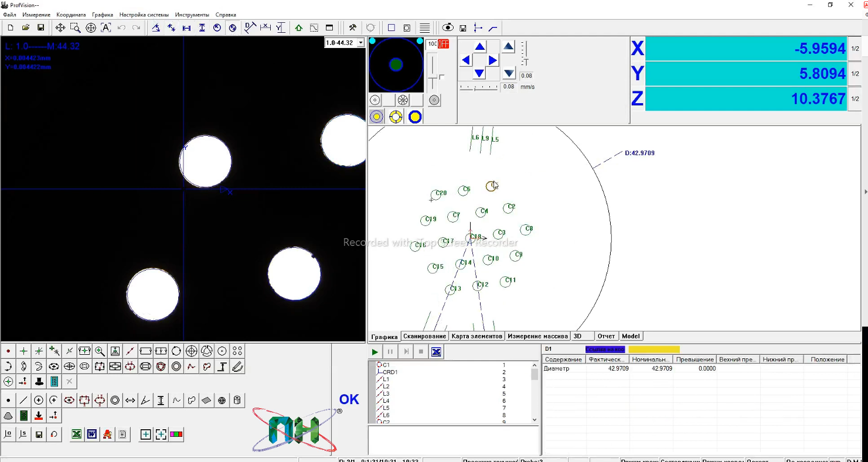Switch to the Карта элементов tab
The image size is (868, 462).
coord(476,336)
